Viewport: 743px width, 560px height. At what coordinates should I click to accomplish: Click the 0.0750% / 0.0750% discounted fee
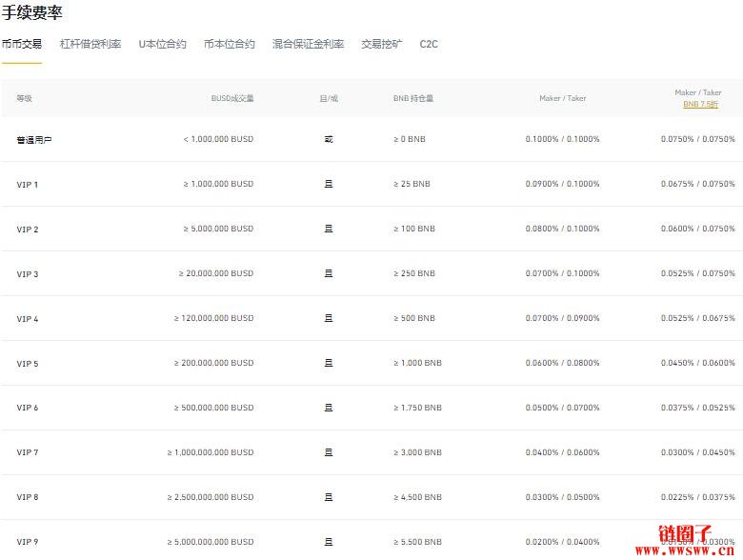(698, 139)
